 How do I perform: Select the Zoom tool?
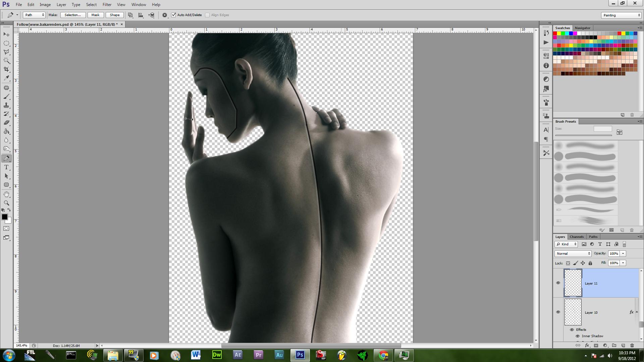pos(6,203)
